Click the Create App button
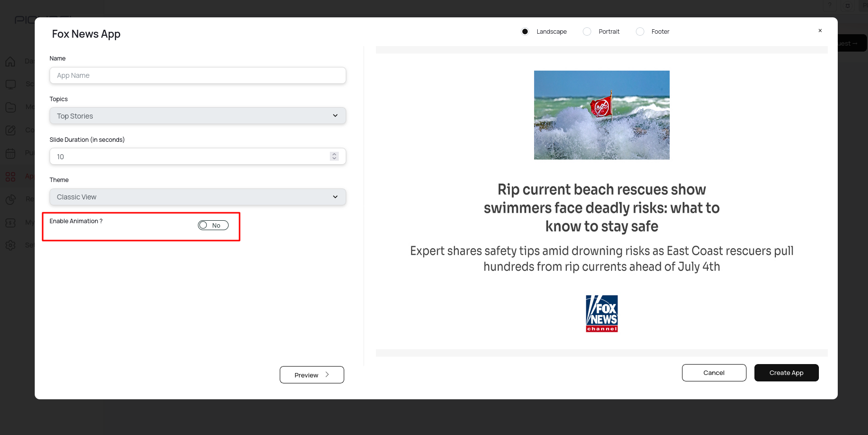The height and width of the screenshot is (435, 868). (786, 373)
